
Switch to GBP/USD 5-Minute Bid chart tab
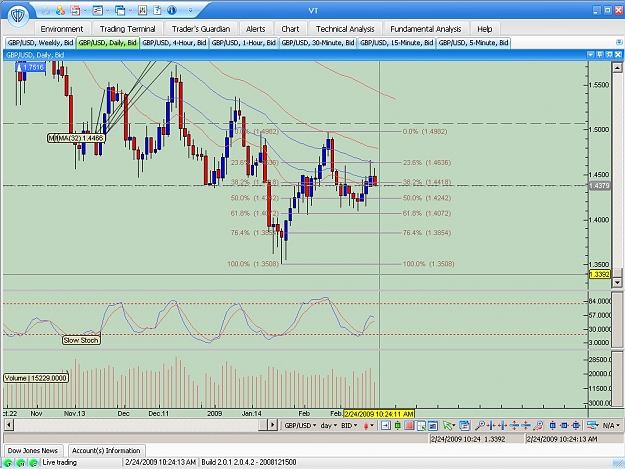click(474, 43)
